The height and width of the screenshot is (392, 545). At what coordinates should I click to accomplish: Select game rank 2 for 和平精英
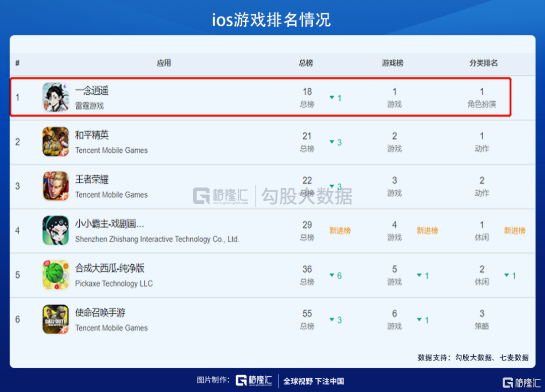point(395,136)
